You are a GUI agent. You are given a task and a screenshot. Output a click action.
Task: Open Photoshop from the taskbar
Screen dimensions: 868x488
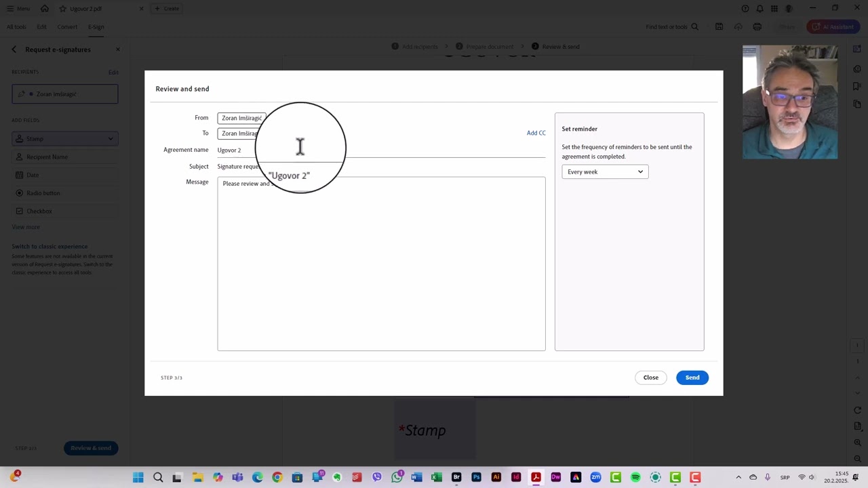(476, 477)
